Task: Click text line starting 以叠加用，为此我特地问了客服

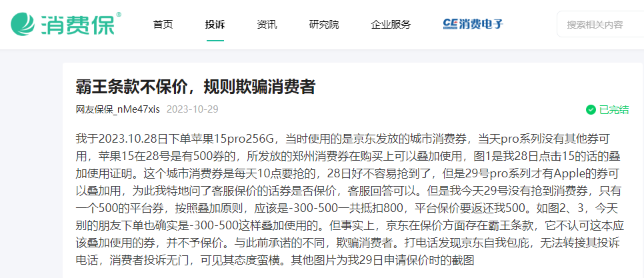Action: coord(347,191)
